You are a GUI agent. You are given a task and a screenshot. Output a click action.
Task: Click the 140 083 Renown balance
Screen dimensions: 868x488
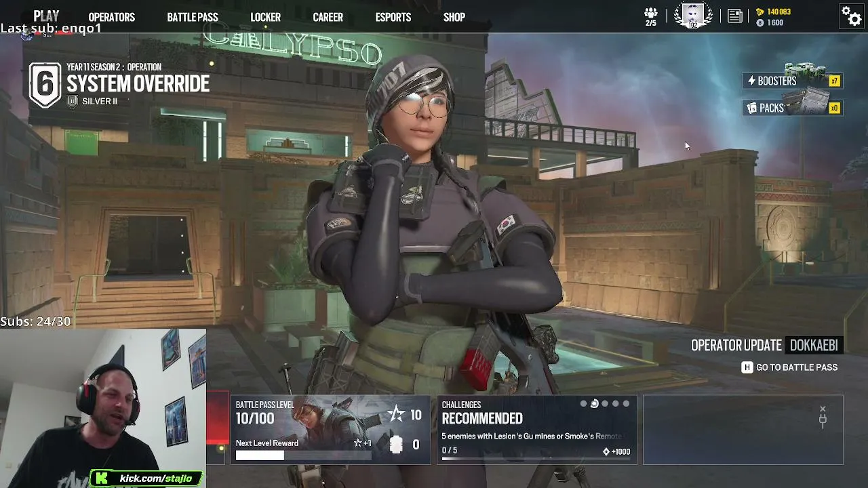click(x=779, y=12)
